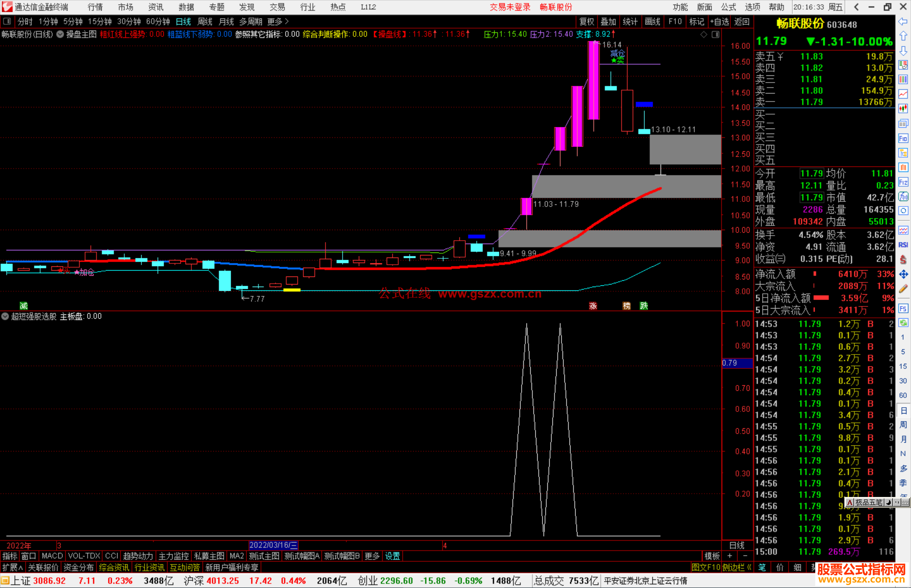Switch to 月线 monthly period

point(226,21)
